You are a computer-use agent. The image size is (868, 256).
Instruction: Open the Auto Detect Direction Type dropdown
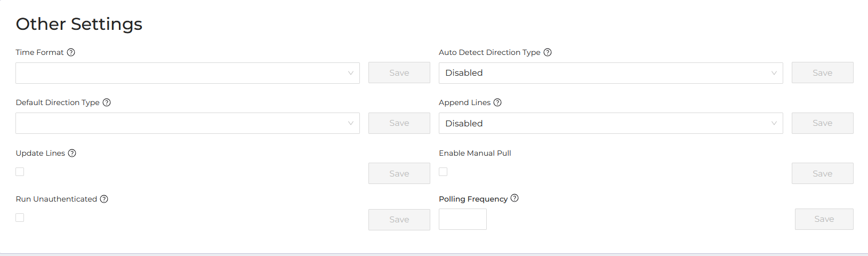(611, 73)
